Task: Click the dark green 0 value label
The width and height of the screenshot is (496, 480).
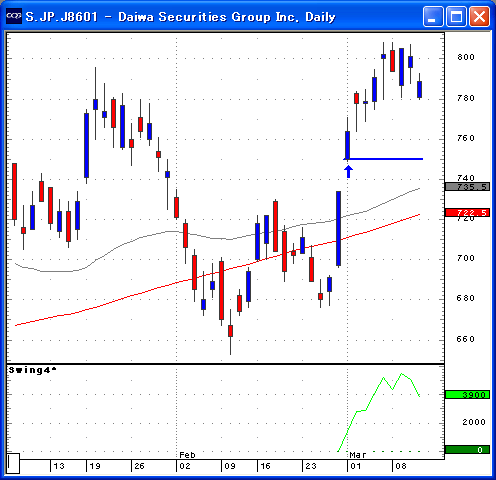Action: click(467, 450)
